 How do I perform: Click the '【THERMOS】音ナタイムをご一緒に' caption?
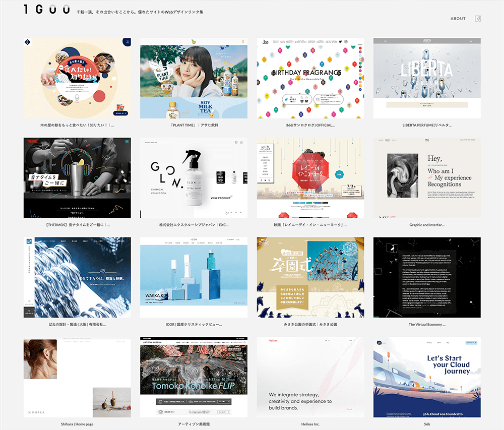click(77, 225)
